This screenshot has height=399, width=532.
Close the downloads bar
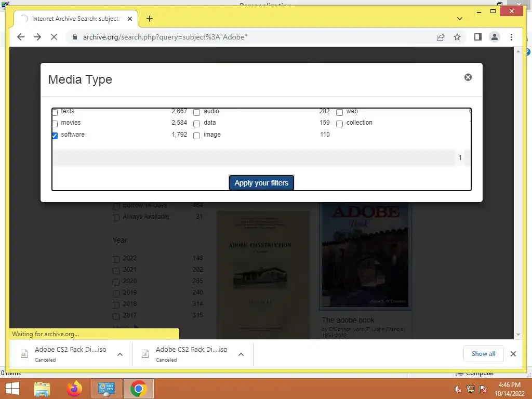click(x=513, y=354)
